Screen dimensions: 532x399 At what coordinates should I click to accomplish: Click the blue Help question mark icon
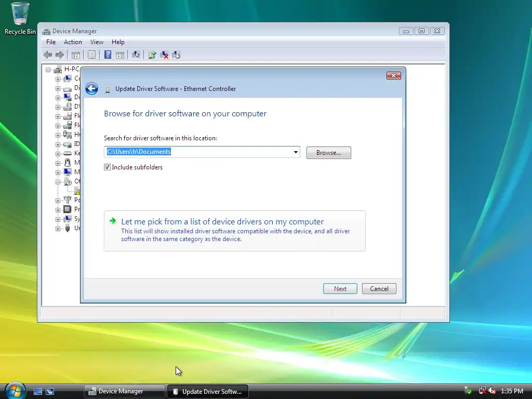pyautogui.click(x=108, y=55)
